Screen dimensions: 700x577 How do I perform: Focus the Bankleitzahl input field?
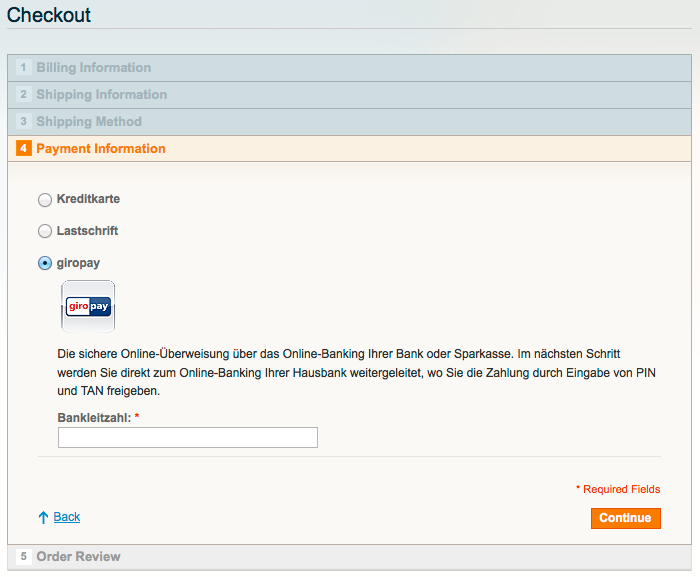[x=188, y=437]
